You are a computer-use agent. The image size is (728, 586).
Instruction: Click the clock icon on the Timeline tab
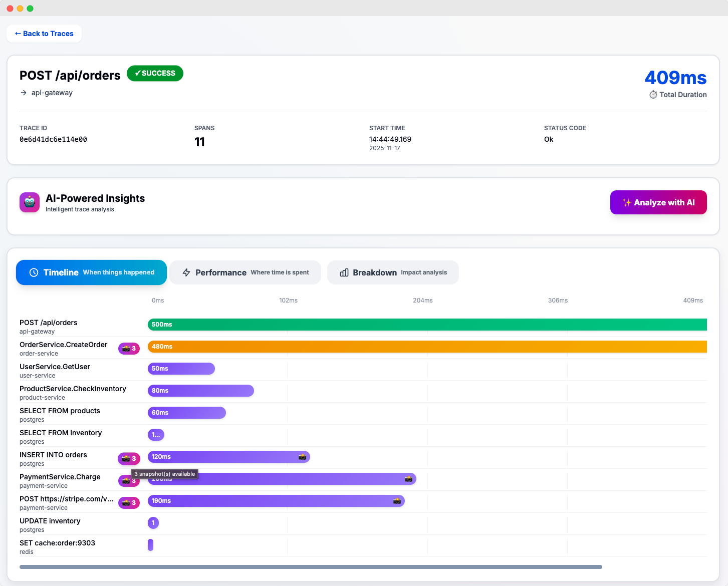(33, 272)
